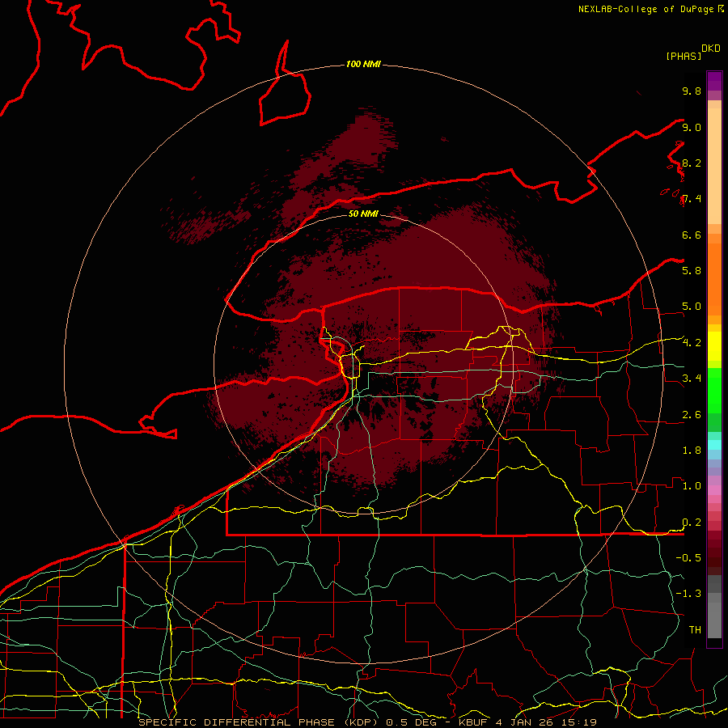Pick the purple band atop the color scale

[714, 81]
